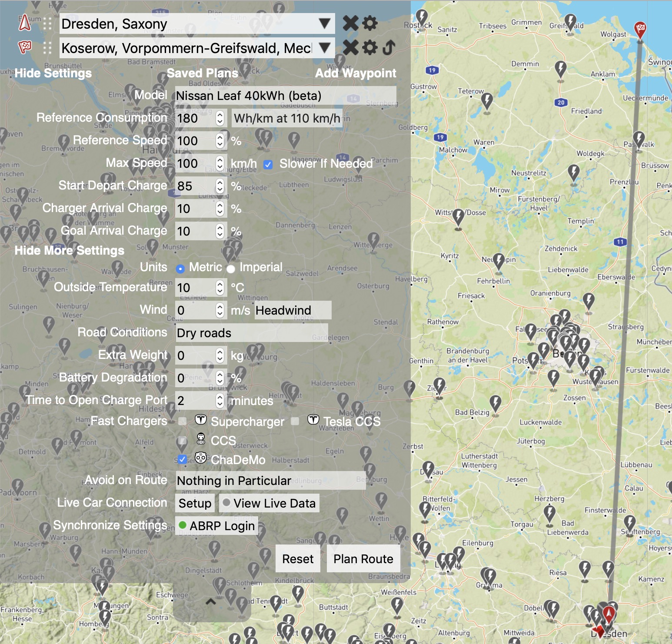Open Saved Plans

[x=203, y=73]
